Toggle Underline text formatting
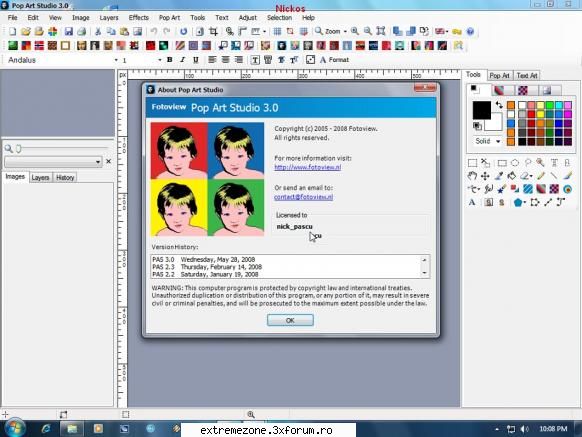Screen dimensions: 582x437 [x=196, y=60]
